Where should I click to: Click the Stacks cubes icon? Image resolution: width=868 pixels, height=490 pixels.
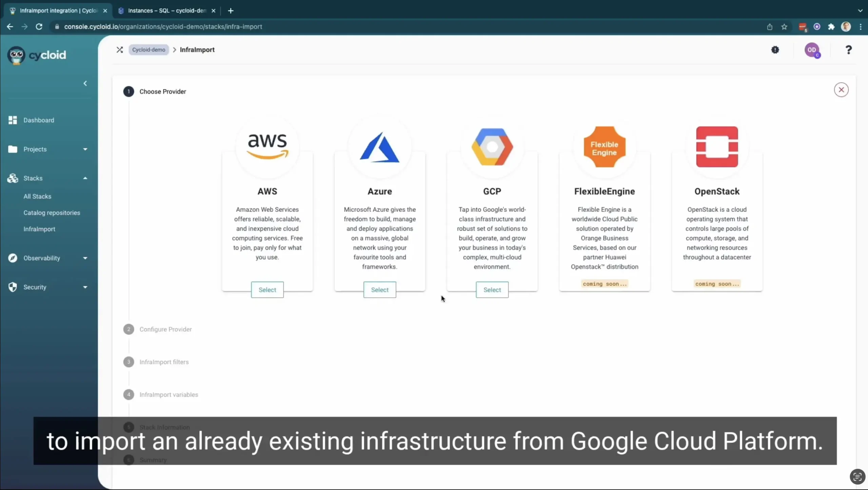13,178
